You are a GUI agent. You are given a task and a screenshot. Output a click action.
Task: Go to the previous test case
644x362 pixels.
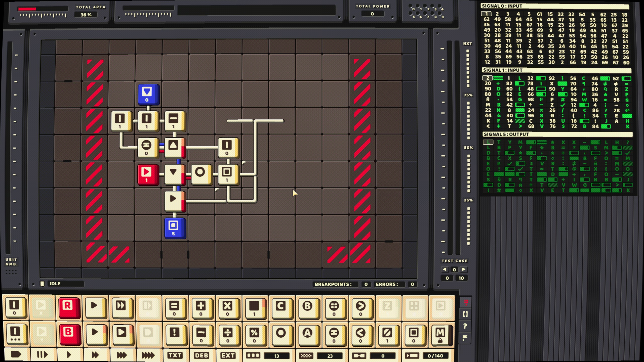pyautogui.click(x=445, y=269)
